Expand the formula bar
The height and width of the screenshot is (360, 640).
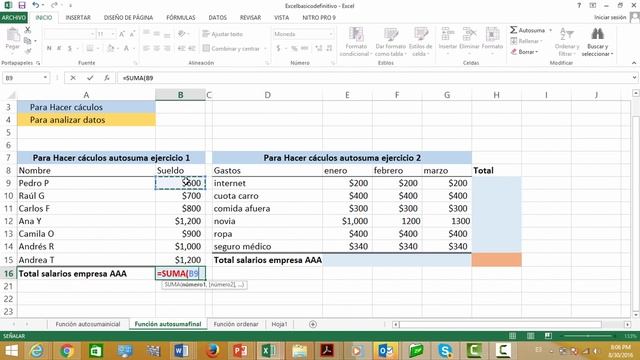click(634, 78)
